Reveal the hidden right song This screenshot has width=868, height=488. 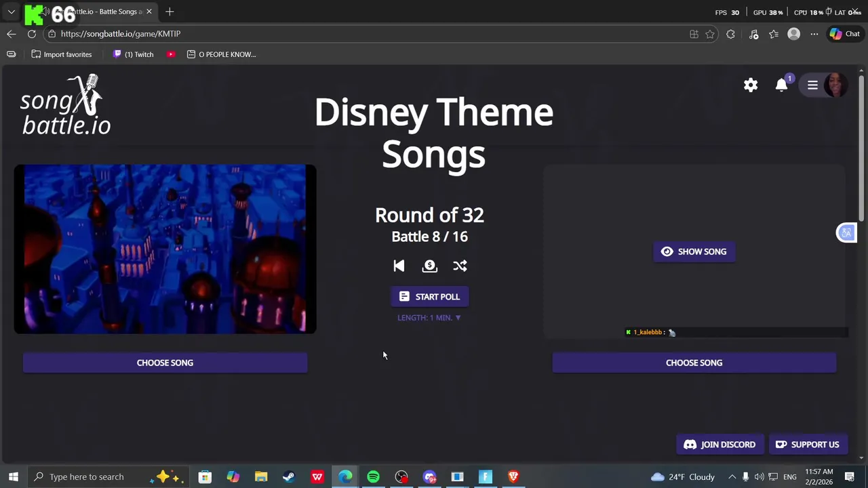[694, 251]
